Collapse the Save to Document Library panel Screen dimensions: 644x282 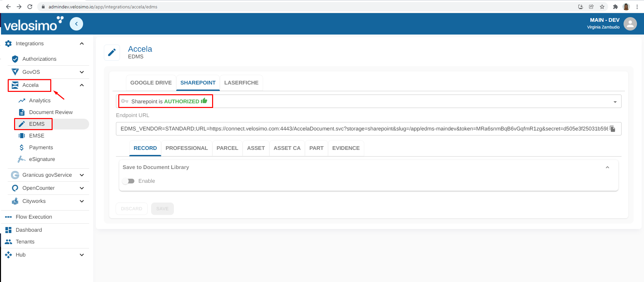coord(607,167)
